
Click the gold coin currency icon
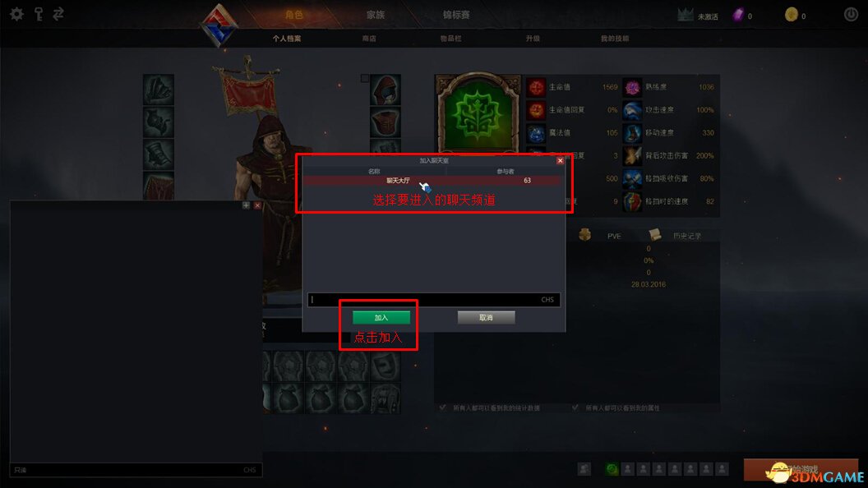click(791, 15)
